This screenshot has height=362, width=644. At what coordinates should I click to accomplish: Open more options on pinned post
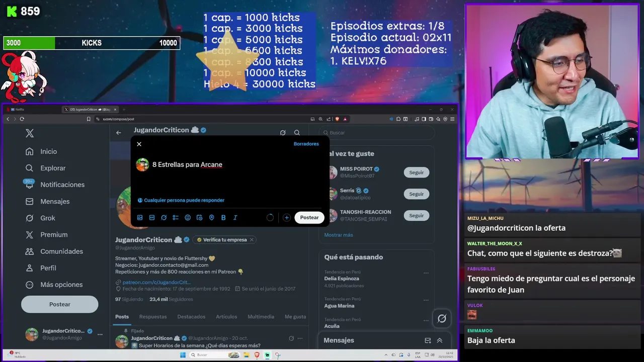coord(300,338)
